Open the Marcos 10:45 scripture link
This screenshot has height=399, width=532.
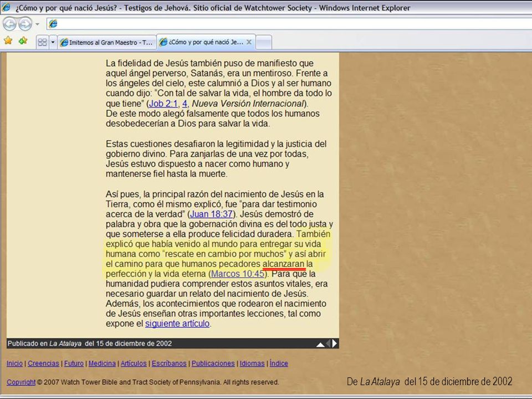(238, 274)
